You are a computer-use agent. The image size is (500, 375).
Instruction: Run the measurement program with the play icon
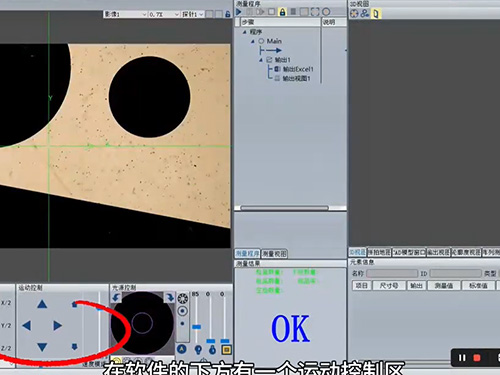[x=239, y=12]
